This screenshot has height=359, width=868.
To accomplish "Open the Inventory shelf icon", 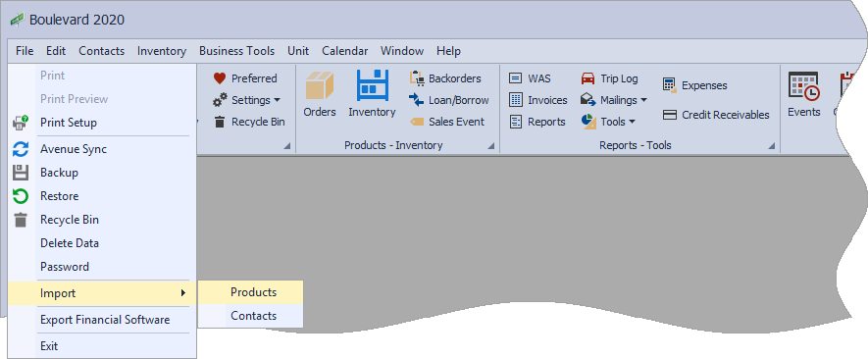I will (x=372, y=84).
